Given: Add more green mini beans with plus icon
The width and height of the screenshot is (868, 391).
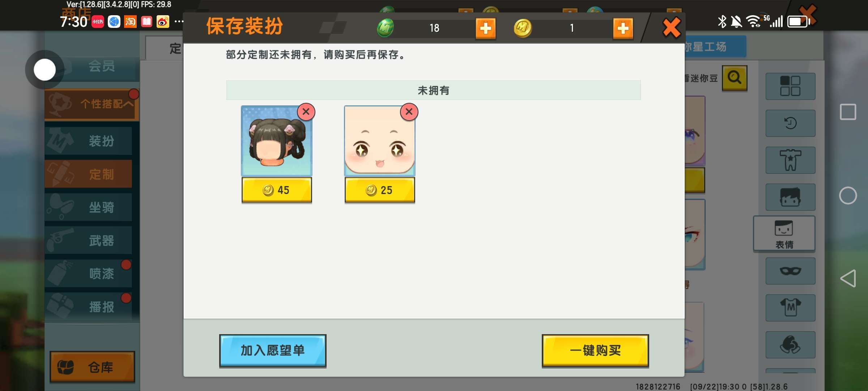Looking at the screenshot, I should point(485,28).
